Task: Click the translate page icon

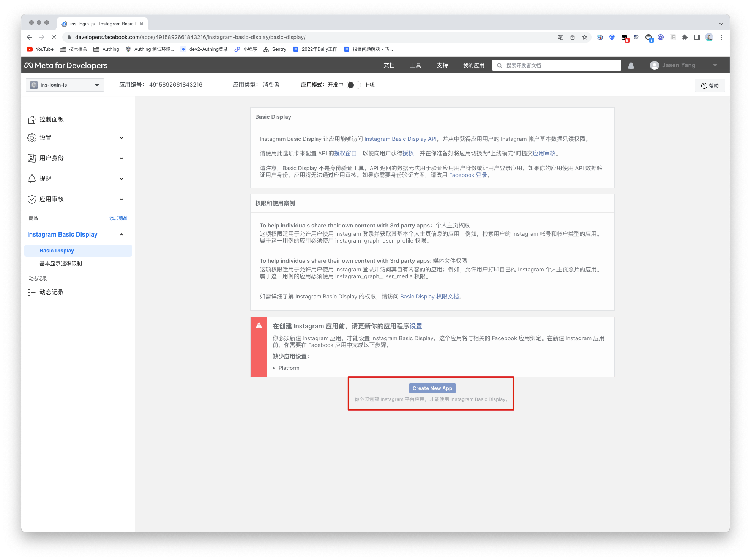Action: [x=560, y=37]
